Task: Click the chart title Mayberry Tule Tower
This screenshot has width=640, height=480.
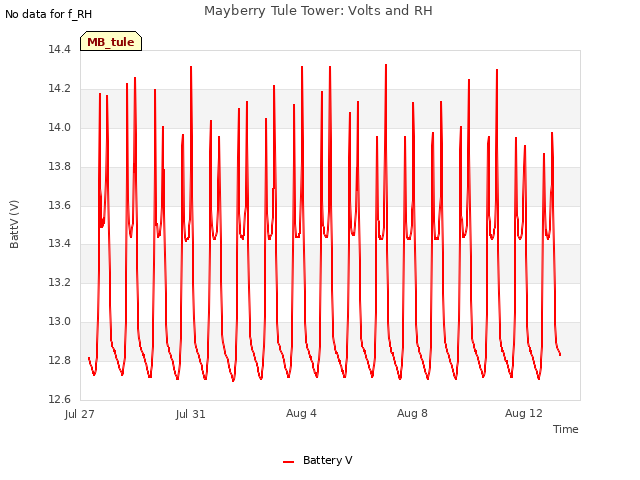Action: 318,11
